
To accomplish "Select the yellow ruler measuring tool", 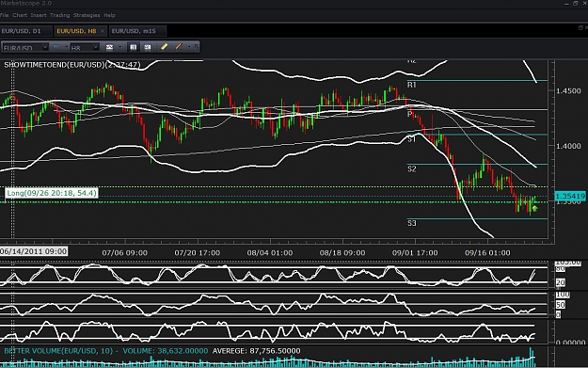I will click(x=164, y=46).
